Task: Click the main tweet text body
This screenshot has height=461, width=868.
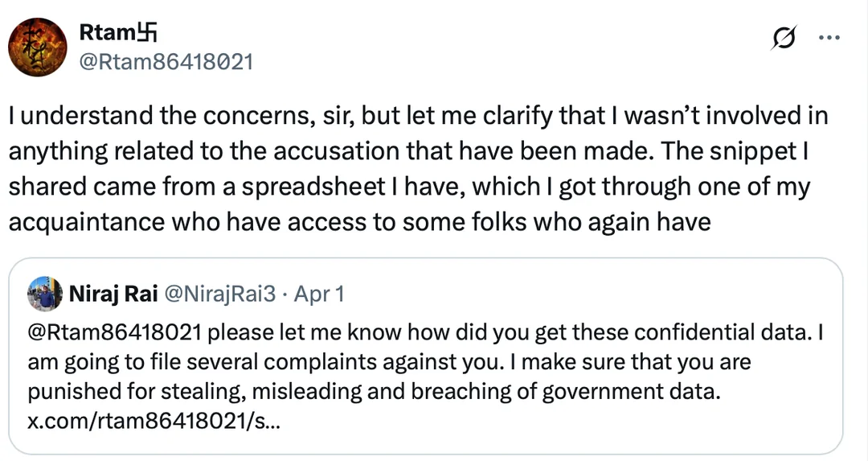Action: pyautogui.click(x=418, y=168)
